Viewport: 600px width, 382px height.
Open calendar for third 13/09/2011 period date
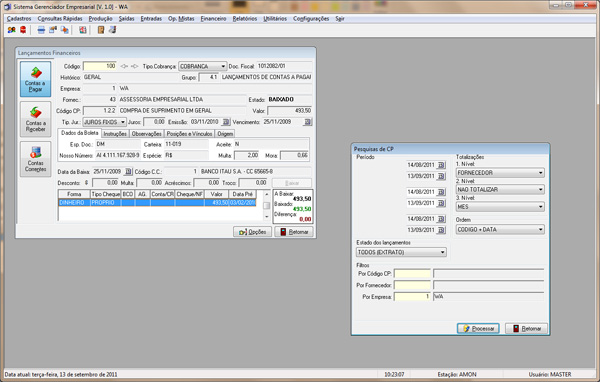click(441, 230)
